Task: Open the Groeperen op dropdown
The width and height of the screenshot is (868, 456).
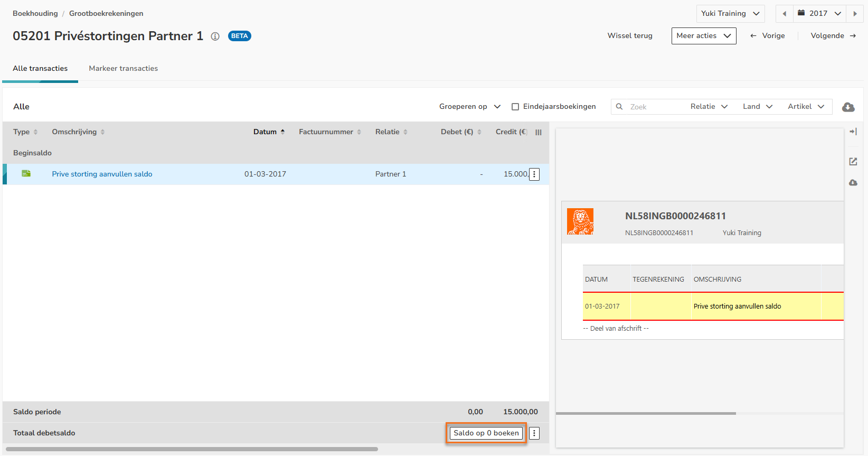Action: (470, 107)
